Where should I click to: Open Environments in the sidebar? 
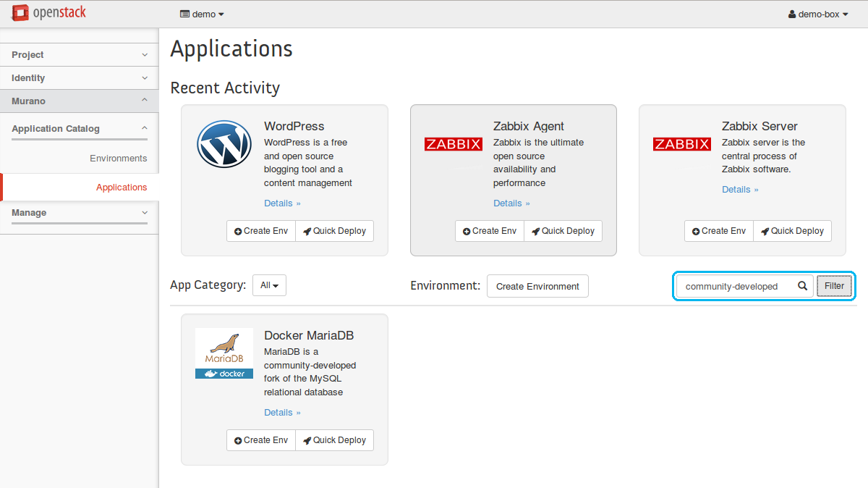(x=118, y=159)
